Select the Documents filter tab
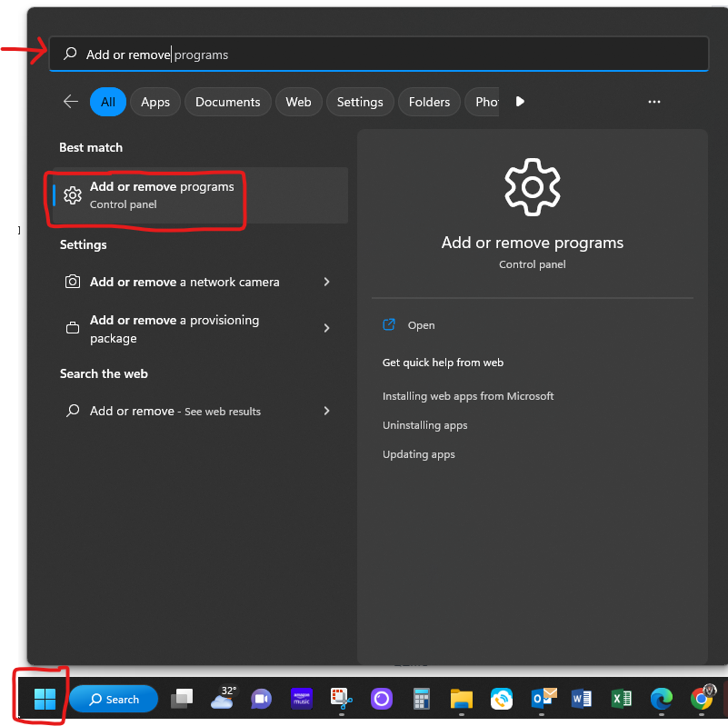Image resolution: width=728 pixels, height=726 pixels. coord(227,102)
